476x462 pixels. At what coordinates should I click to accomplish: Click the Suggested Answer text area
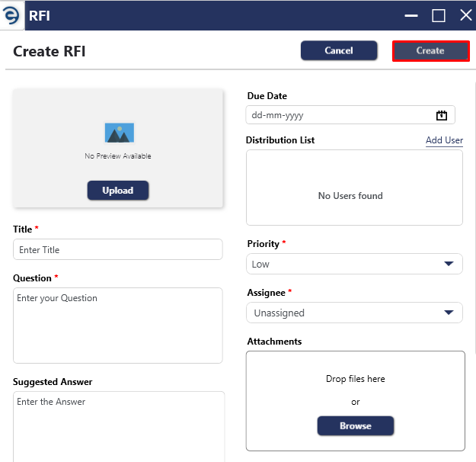[119, 427]
